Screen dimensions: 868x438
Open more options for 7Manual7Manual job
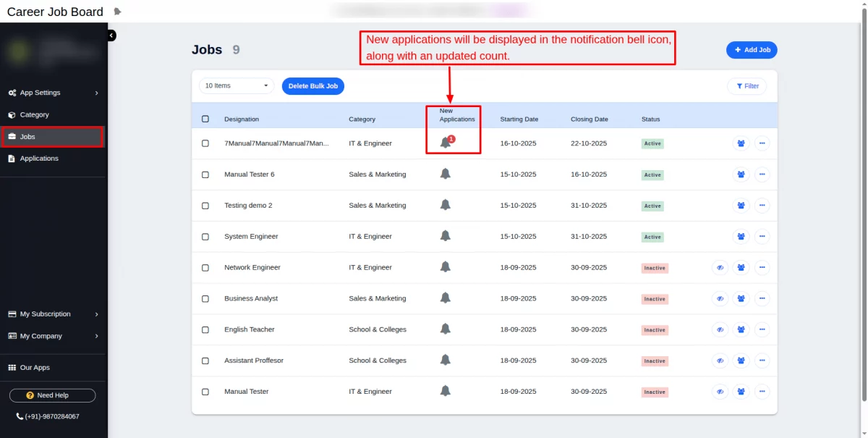click(x=762, y=143)
